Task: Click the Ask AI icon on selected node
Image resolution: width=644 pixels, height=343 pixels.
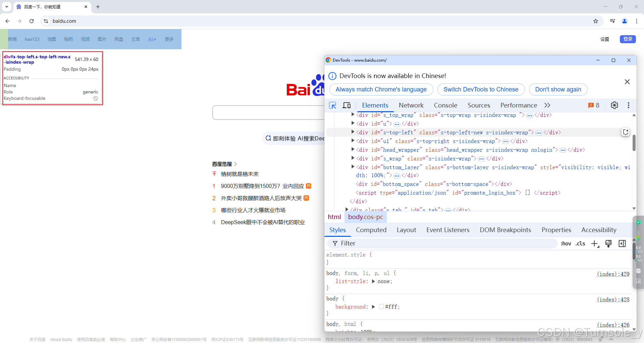Action: pyautogui.click(x=626, y=132)
